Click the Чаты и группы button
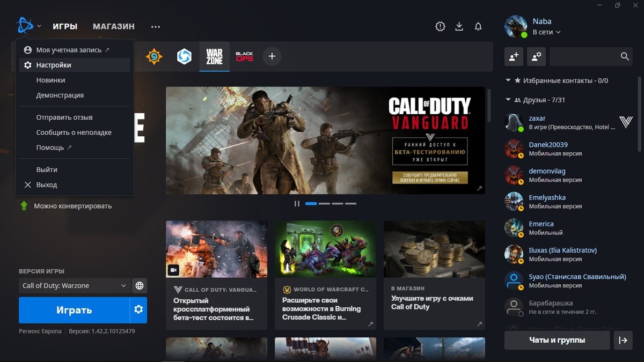 coord(557,340)
